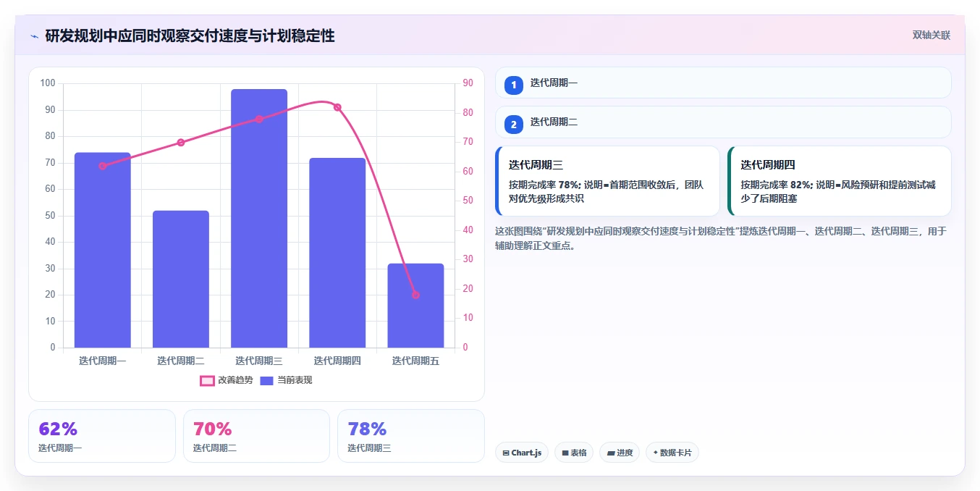Screen dimensions: 980x491
Task: Click the 迭代周期四 x-axis label
Action: (x=337, y=361)
